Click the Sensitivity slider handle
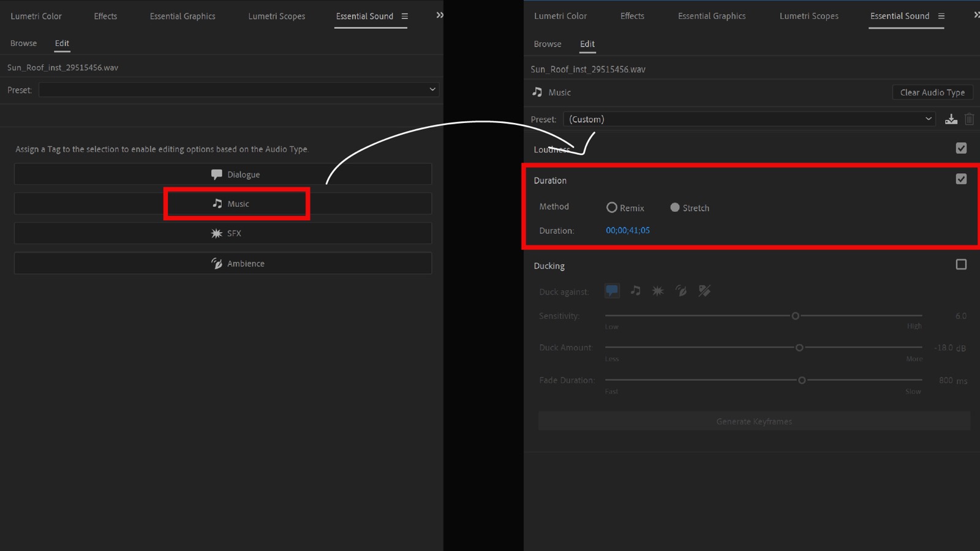The width and height of the screenshot is (980, 551). (x=795, y=316)
